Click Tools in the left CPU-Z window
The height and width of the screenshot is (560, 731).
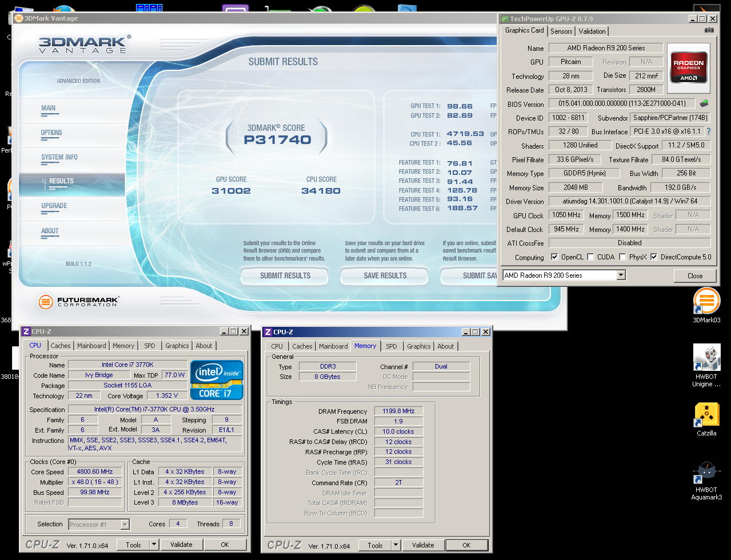point(134,545)
